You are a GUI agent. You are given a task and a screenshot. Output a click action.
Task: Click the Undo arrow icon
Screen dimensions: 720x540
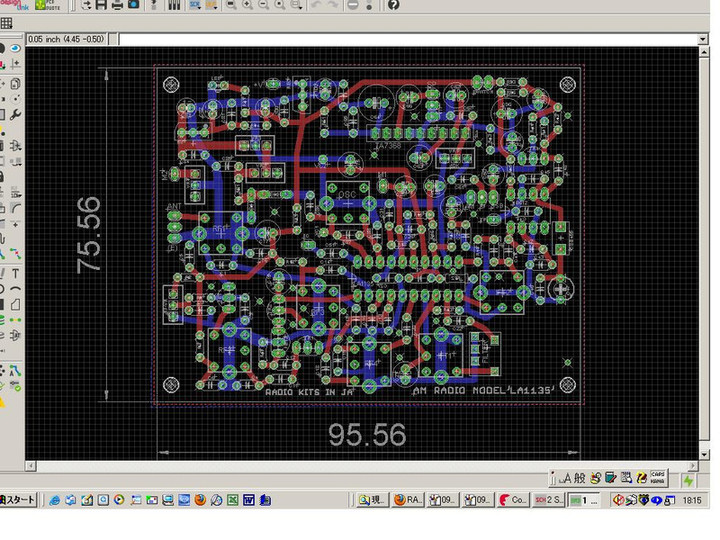(317, 5)
